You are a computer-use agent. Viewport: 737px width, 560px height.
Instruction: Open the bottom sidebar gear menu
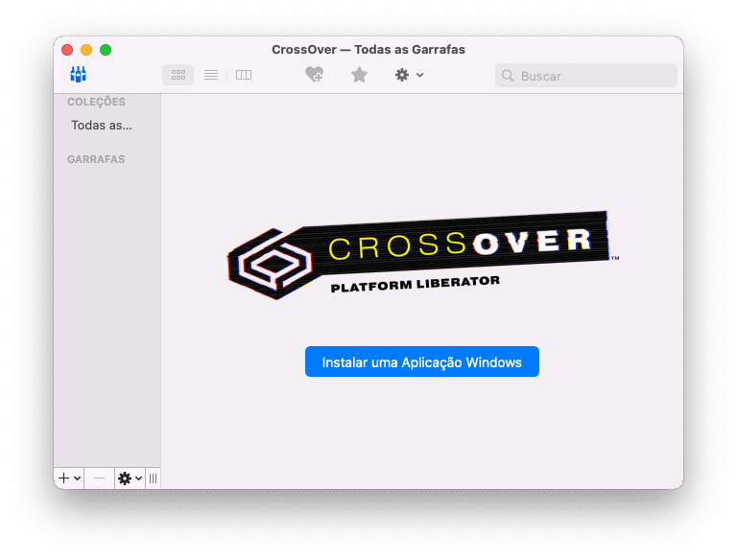(131, 478)
